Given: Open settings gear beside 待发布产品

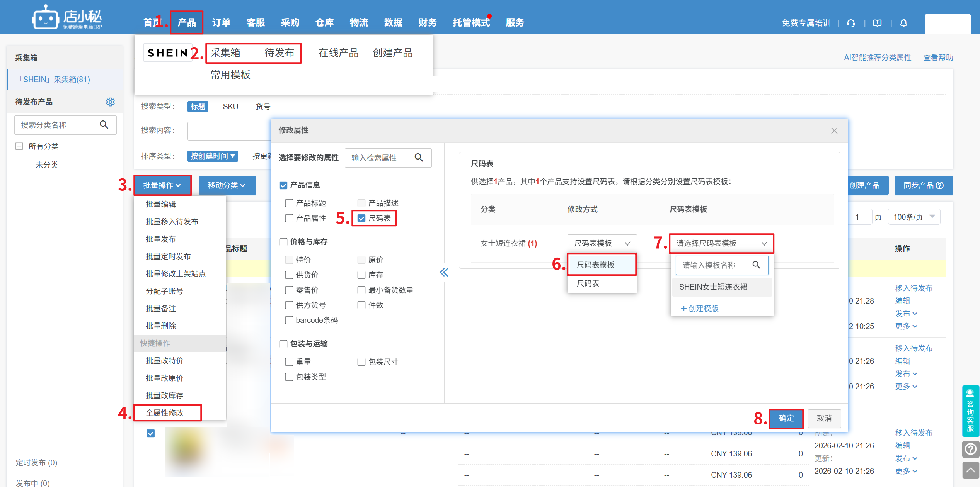Looking at the screenshot, I should (x=110, y=102).
